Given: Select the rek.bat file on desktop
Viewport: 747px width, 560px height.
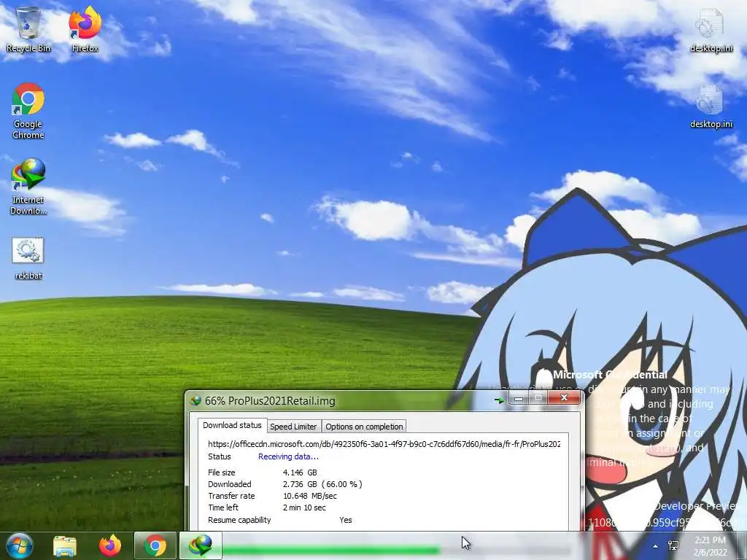Looking at the screenshot, I should click(x=28, y=259).
